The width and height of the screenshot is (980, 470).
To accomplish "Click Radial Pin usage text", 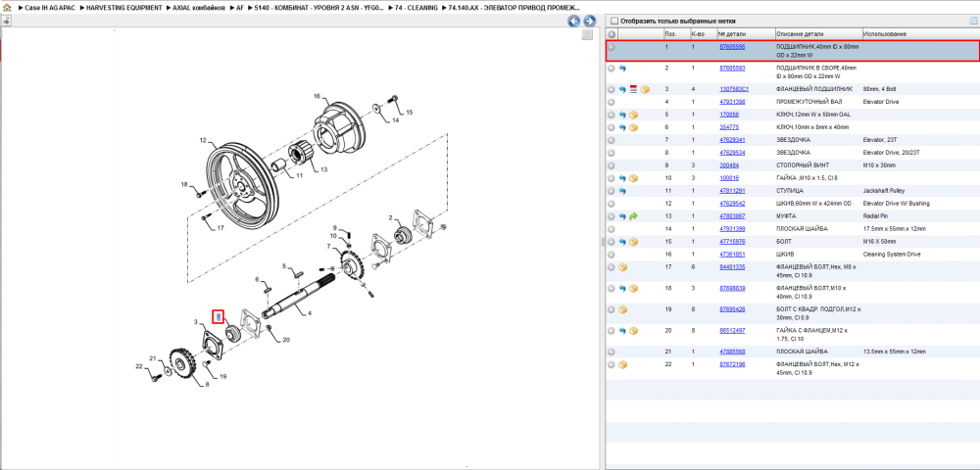I will (876, 216).
